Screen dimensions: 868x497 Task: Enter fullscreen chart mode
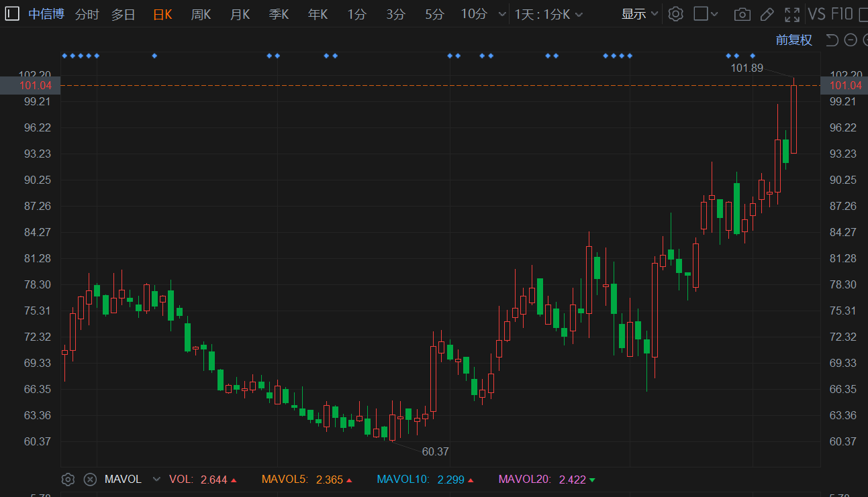(x=792, y=14)
